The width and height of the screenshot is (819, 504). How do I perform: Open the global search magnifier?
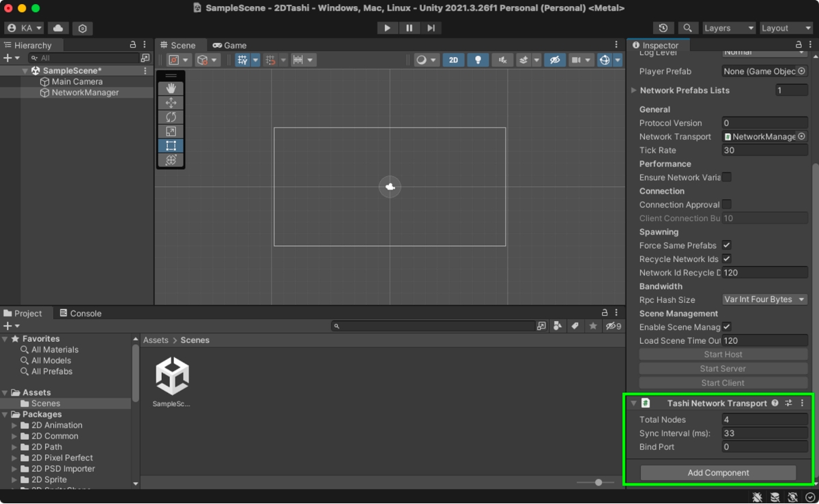pyautogui.click(x=687, y=28)
